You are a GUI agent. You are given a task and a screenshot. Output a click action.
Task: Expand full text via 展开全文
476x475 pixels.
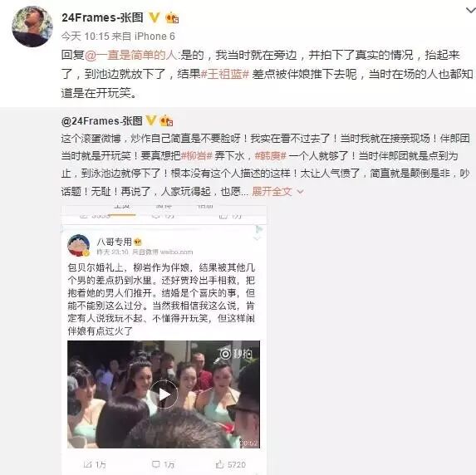tap(272, 192)
